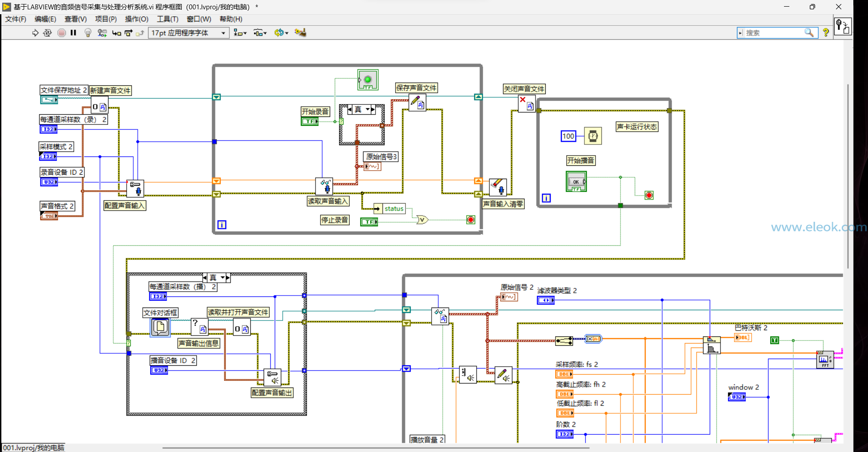
Task: Open the playback case structure selector dropdown
Action: pyautogui.click(x=223, y=278)
